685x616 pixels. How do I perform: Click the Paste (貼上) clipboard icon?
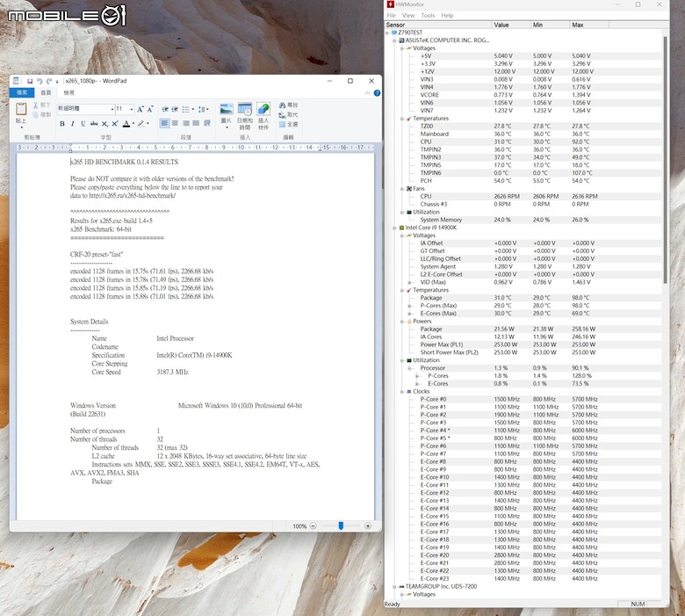point(21,108)
